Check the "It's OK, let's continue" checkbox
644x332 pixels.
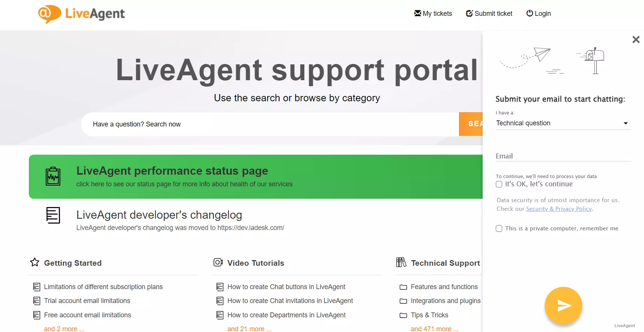pyautogui.click(x=499, y=184)
